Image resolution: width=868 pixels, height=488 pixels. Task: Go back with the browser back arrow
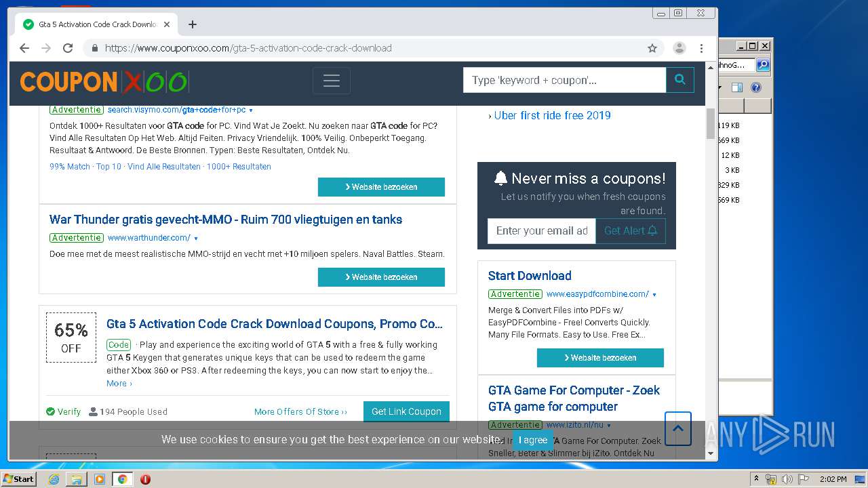24,48
